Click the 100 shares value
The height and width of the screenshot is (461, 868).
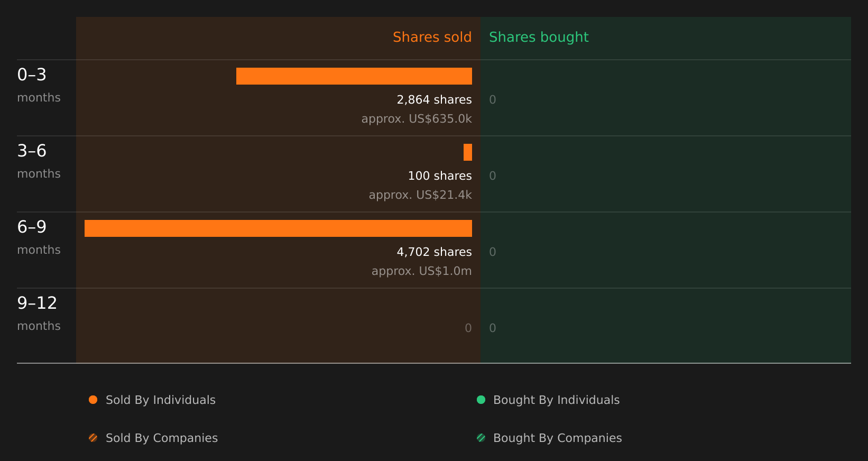coord(440,176)
